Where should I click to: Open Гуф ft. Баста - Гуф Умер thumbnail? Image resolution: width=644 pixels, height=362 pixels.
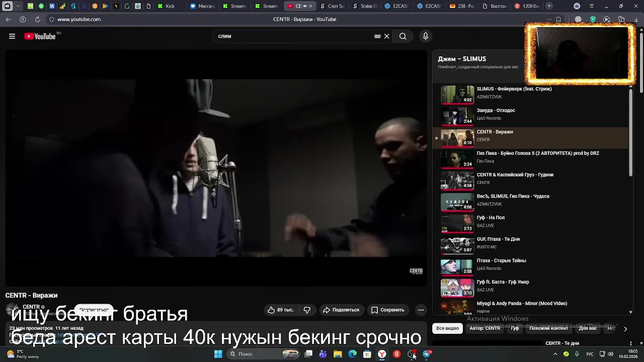(x=457, y=288)
